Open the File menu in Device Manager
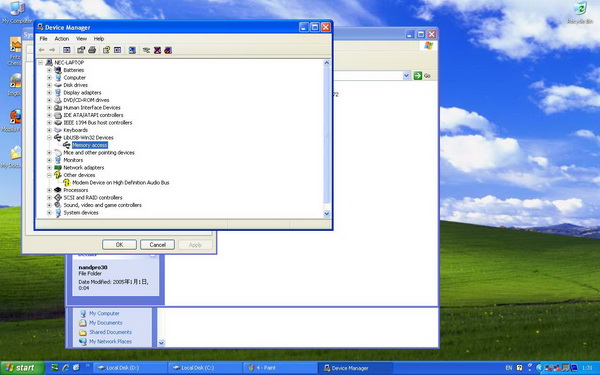 coord(44,39)
